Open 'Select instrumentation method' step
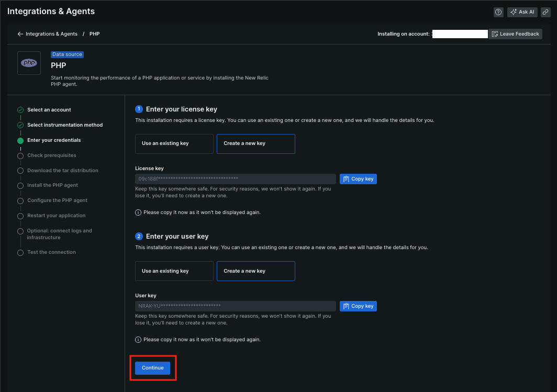Screen dimensions: 557x392 pos(65,125)
